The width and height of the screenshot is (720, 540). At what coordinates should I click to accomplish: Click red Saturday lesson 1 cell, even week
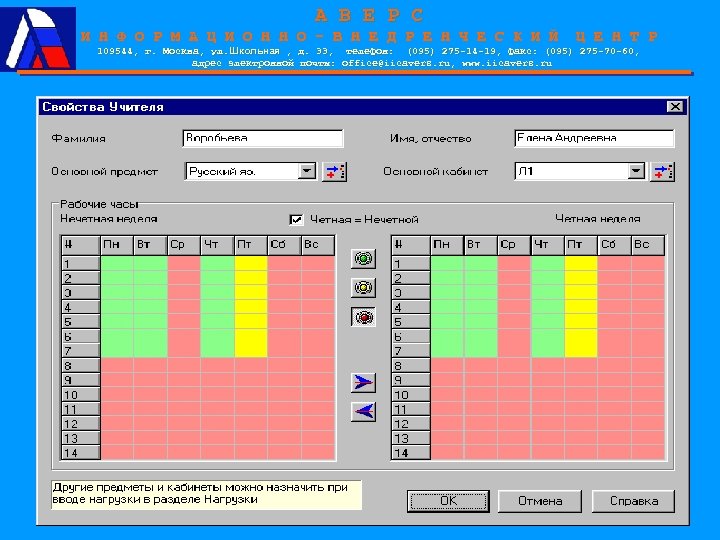614,264
